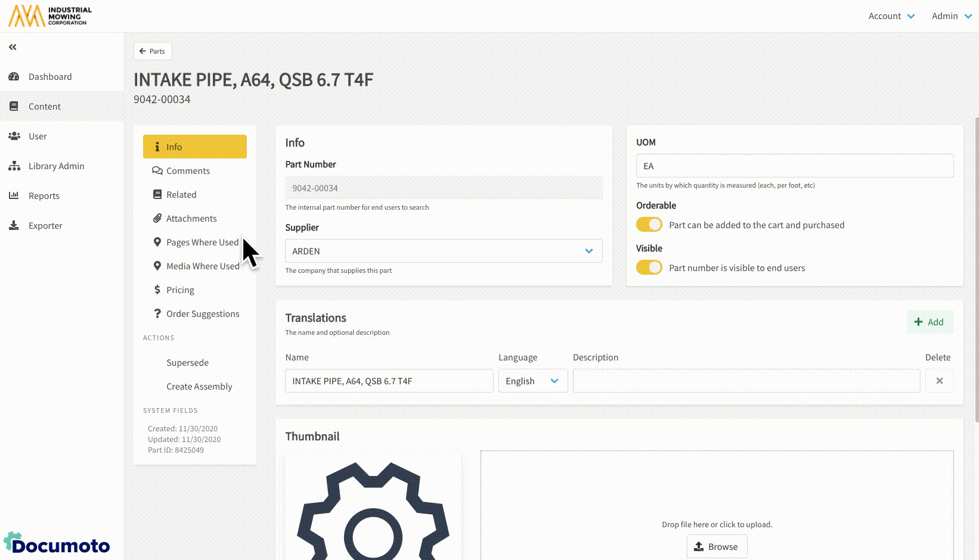Open the Supplier dropdown showing ARDEN
This screenshot has width=979, height=560.
[x=443, y=251]
